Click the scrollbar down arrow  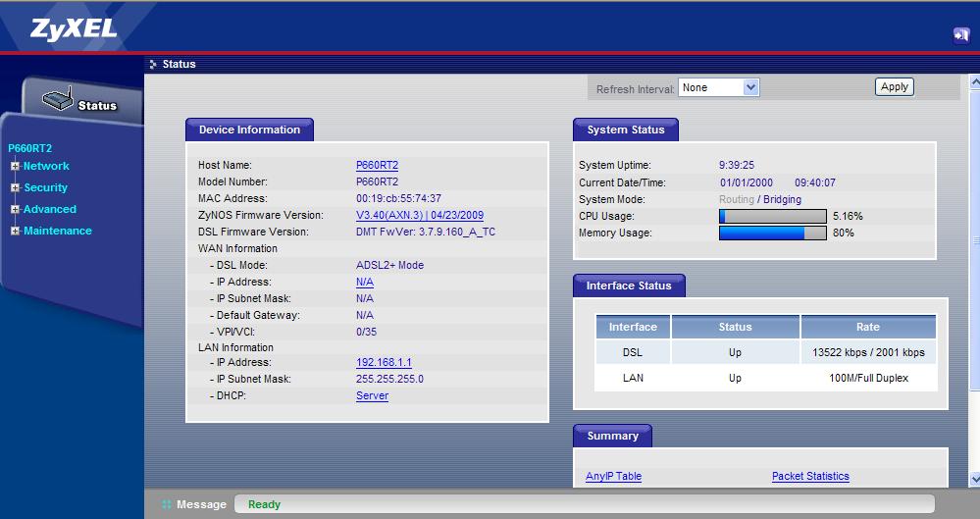tap(974, 479)
